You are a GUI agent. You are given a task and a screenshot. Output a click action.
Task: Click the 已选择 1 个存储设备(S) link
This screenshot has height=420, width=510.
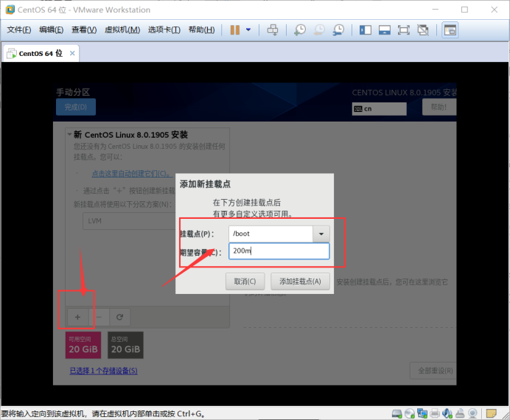click(104, 371)
